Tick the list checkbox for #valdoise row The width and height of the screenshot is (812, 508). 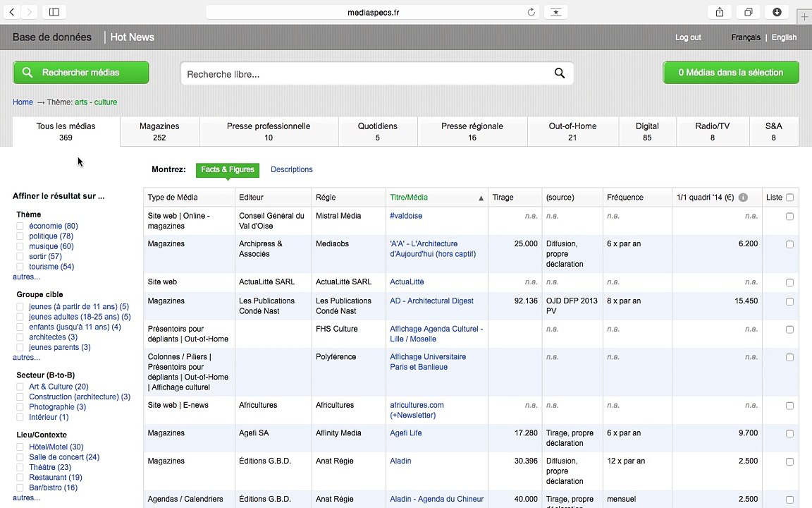(789, 216)
